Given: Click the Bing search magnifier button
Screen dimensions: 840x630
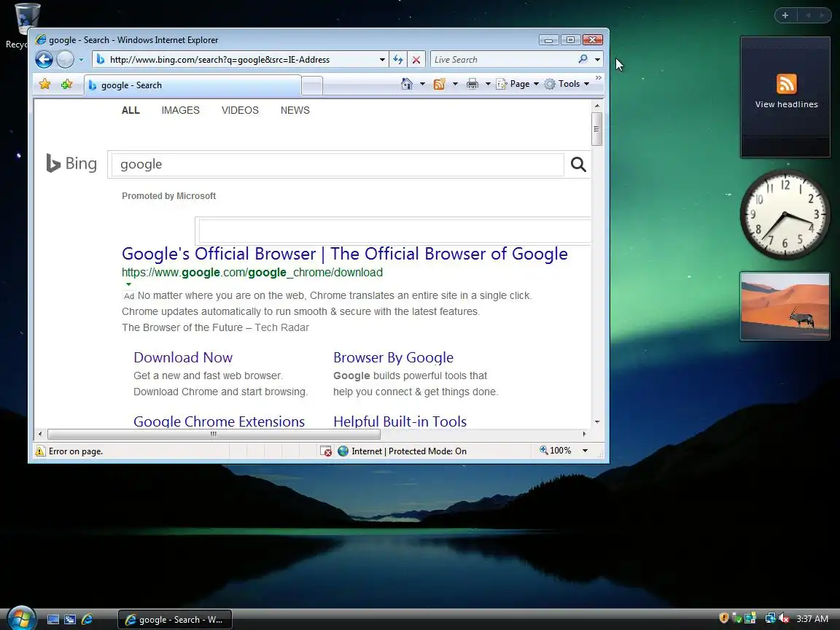Looking at the screenshot, I should [x=578, y=165].
